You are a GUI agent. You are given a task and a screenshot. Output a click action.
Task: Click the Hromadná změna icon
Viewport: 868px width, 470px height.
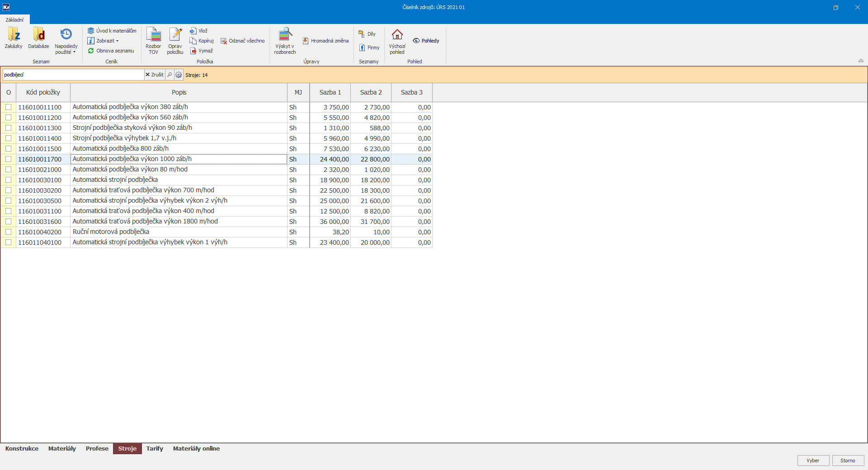(306, 41)
